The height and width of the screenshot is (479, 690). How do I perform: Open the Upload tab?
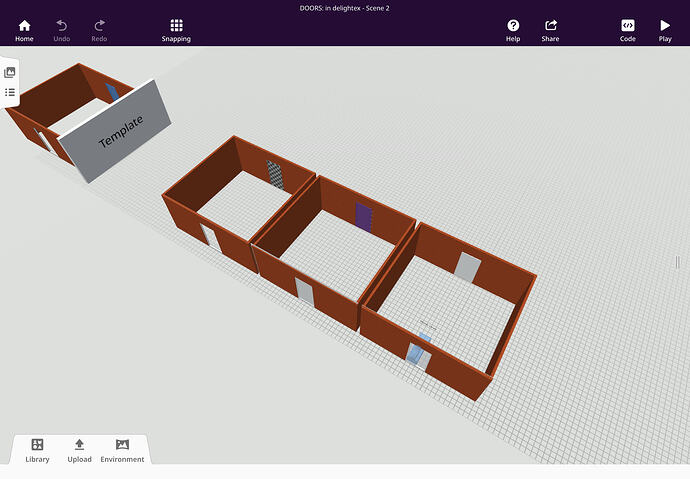click(x=80, y=450)
